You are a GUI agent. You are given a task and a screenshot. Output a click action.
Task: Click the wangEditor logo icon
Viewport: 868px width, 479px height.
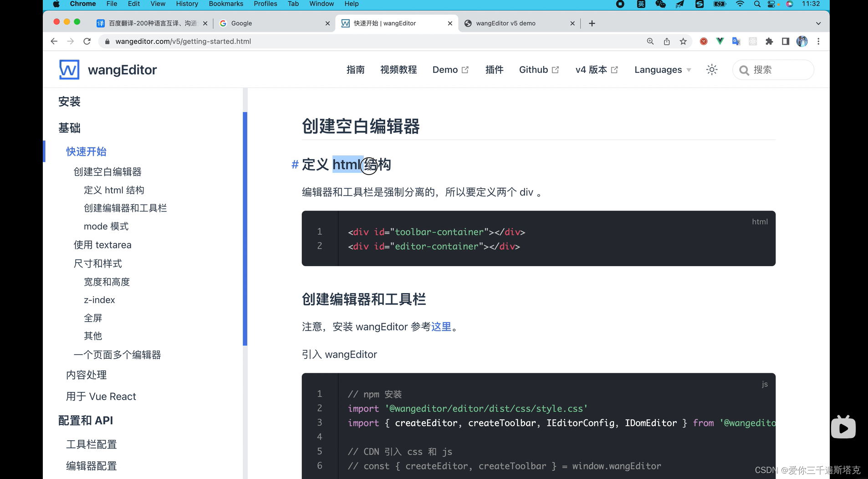69,69
